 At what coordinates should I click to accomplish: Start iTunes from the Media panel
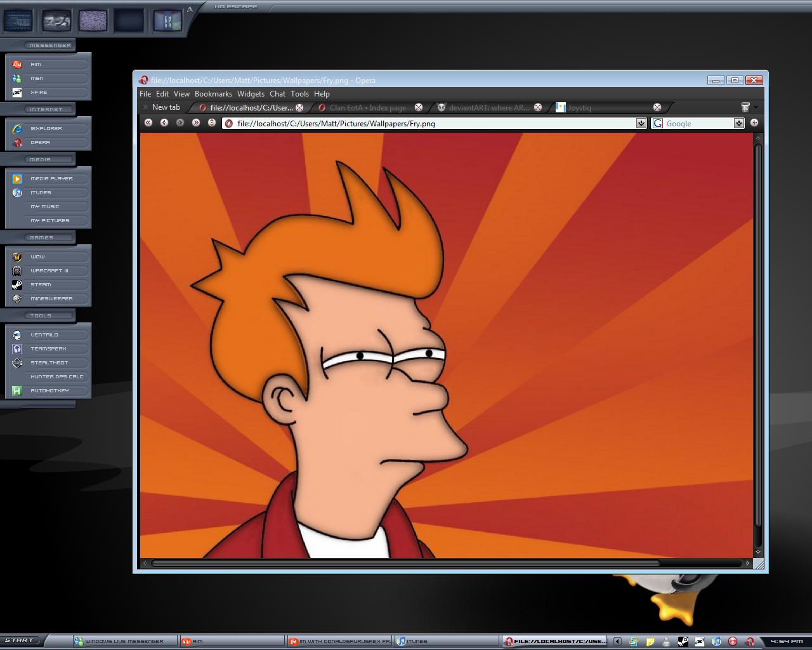[41, 193]
